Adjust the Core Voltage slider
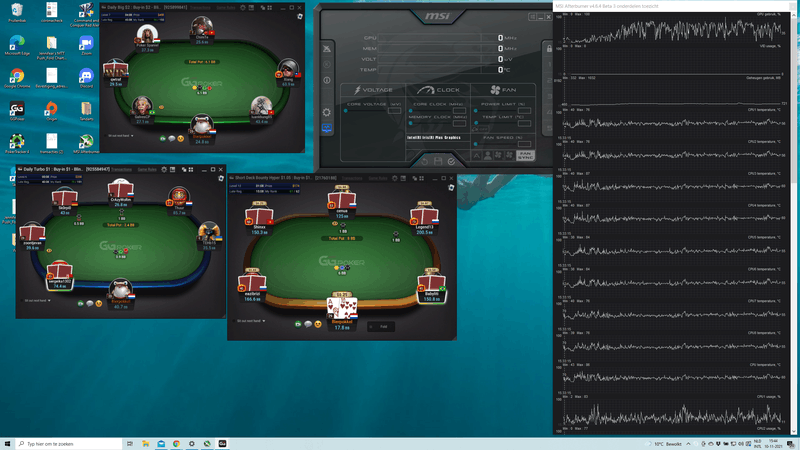The width and height of the screenshot is (800, 450). [x=365, y=111]
